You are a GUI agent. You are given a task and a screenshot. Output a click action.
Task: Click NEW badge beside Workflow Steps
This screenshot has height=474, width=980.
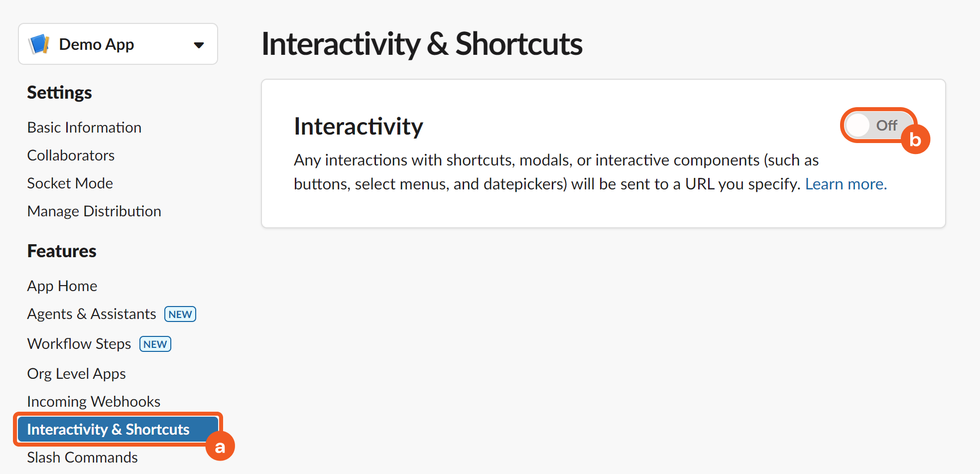pos(155,344)
